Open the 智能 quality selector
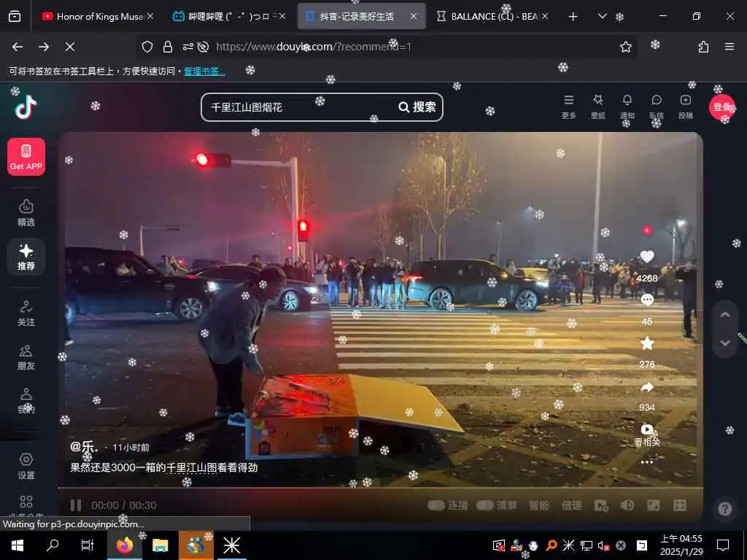 [x=539, y=505]
